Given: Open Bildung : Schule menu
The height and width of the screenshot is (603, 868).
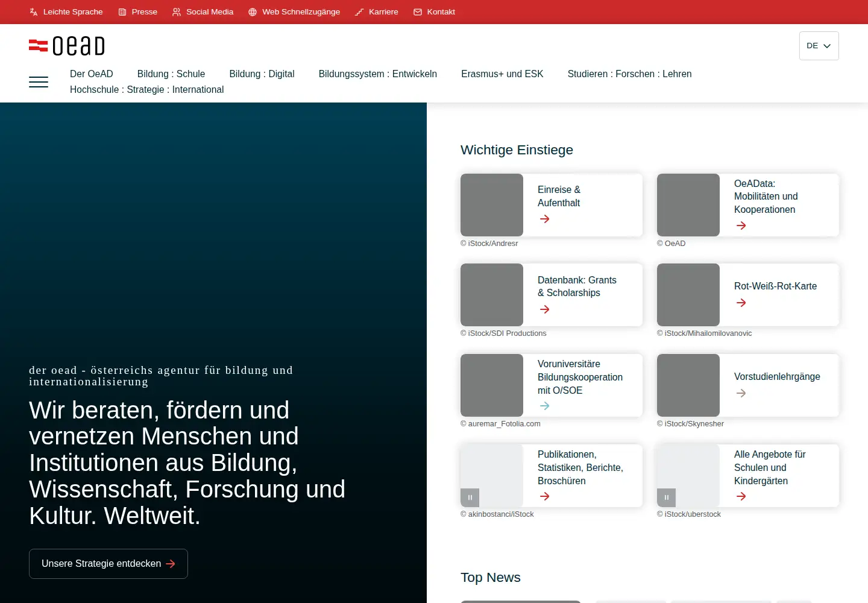Looking at the screenshot, I should point(171,74).
